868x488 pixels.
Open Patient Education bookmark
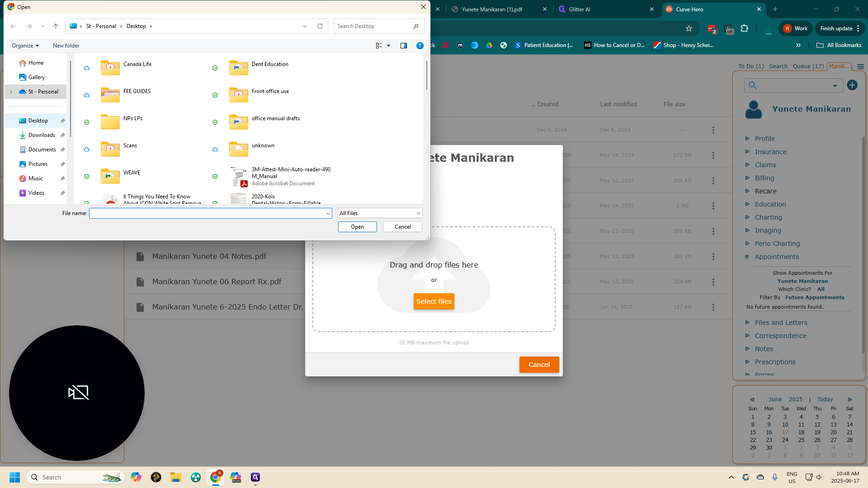[x=544, y=45]
